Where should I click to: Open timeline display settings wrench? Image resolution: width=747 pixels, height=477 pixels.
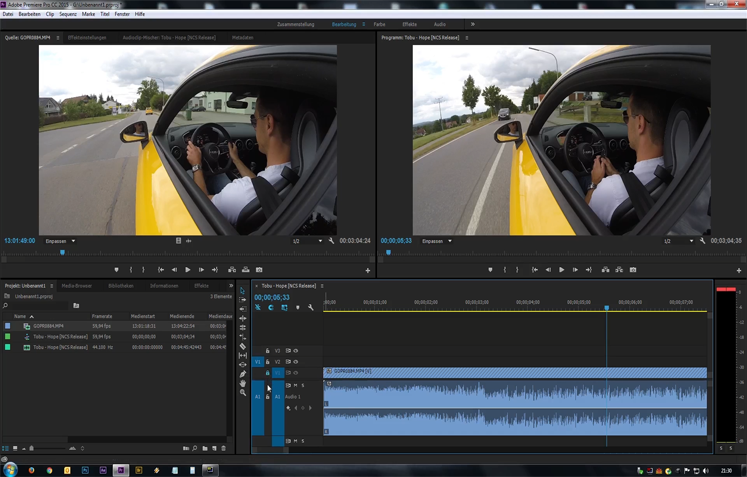[311, 307]
